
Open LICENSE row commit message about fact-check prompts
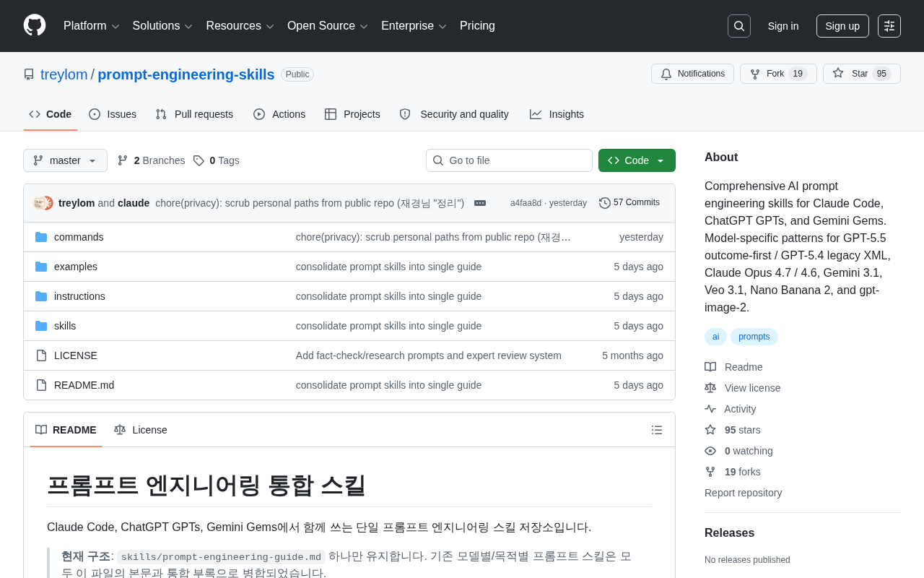pyautogui.click(x=429, y=355)
